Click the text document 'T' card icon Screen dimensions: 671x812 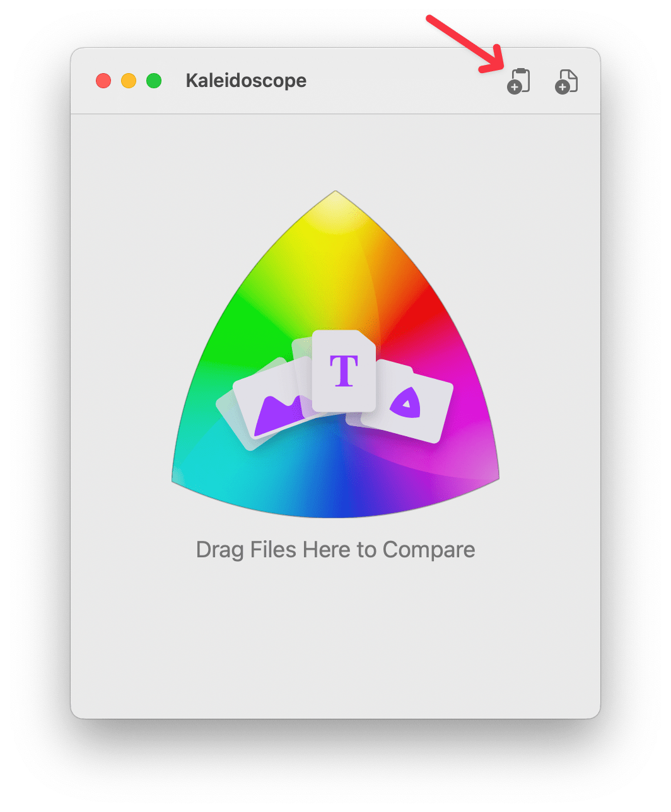(x=344, y=371)
